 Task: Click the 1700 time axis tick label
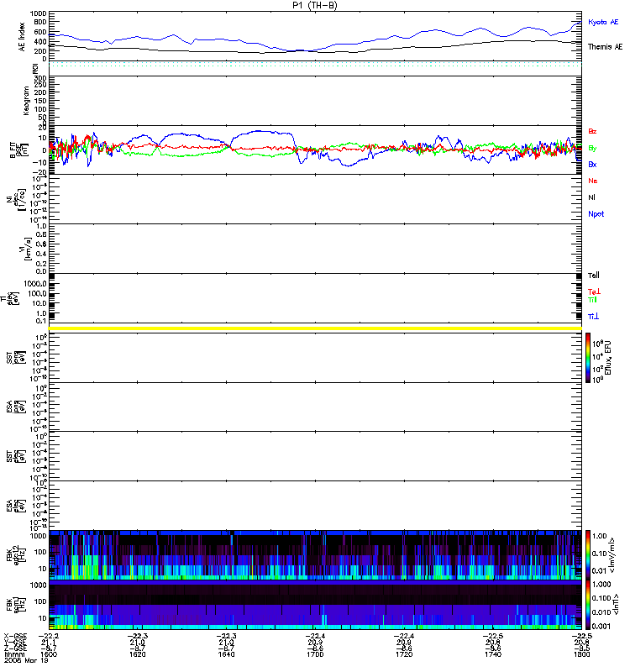(315, 654)
